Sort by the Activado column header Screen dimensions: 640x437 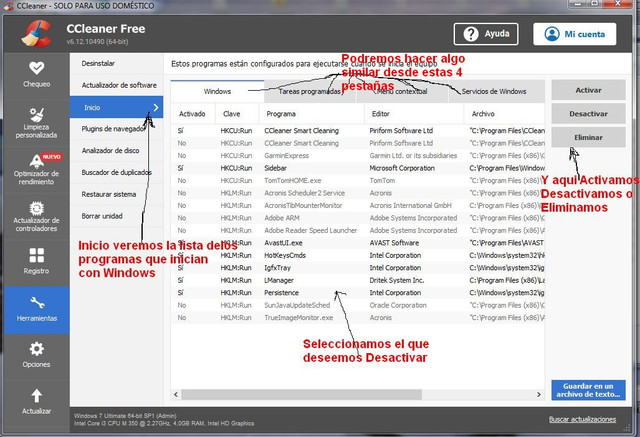(193, 114)
